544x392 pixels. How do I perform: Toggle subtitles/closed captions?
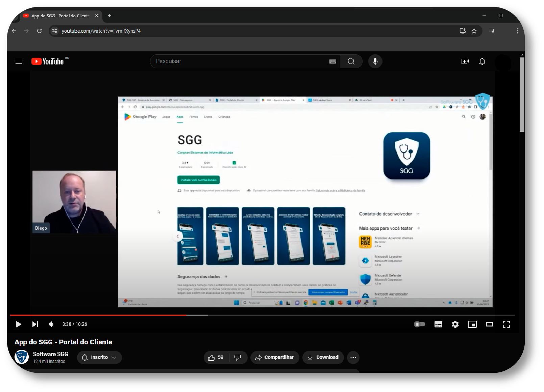click(x=438, y=324)
